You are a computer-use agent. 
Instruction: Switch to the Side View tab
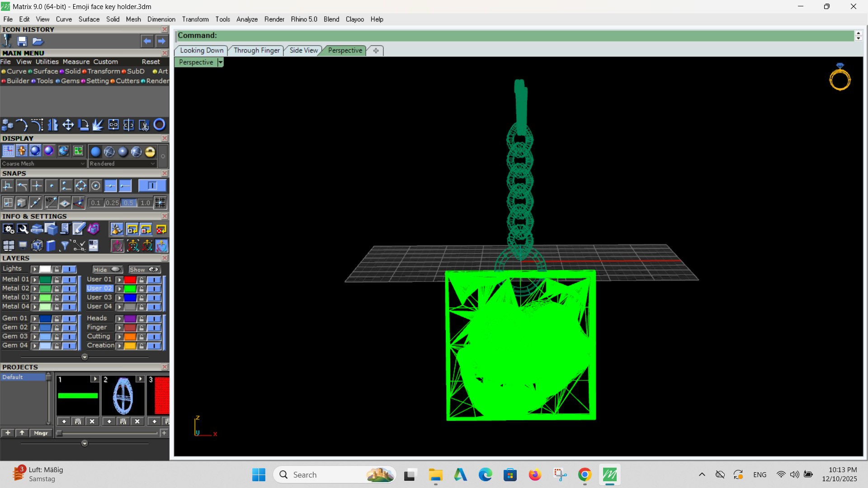click(303, 51)
